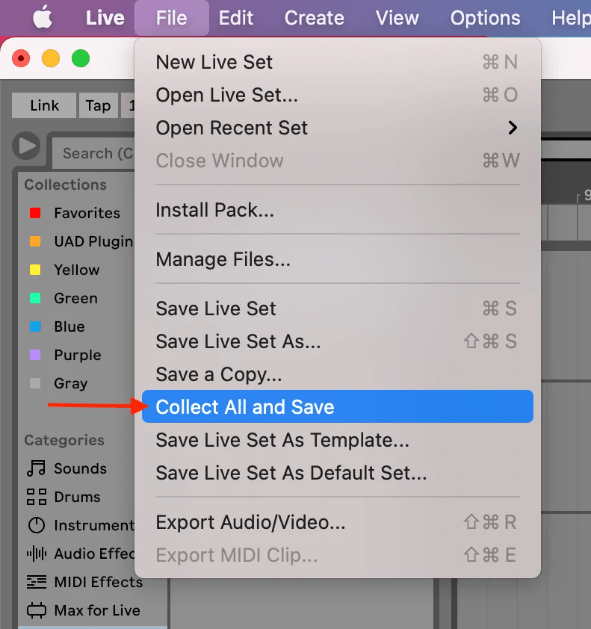Click the browser preview play icon
591x629 pixels.
[26, 146]
